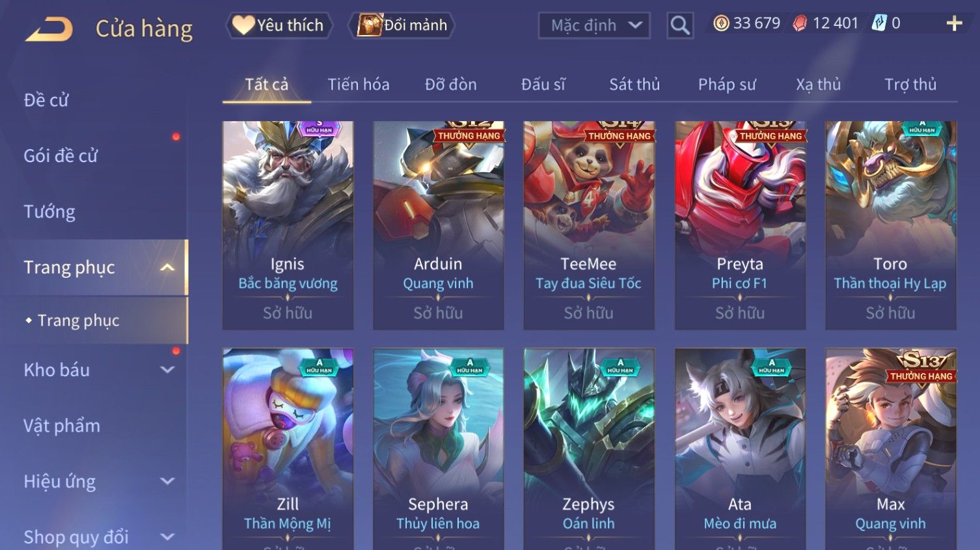Open Tướng in the sidebar
This screenshot has height=550, width=980.
point(49,212)
